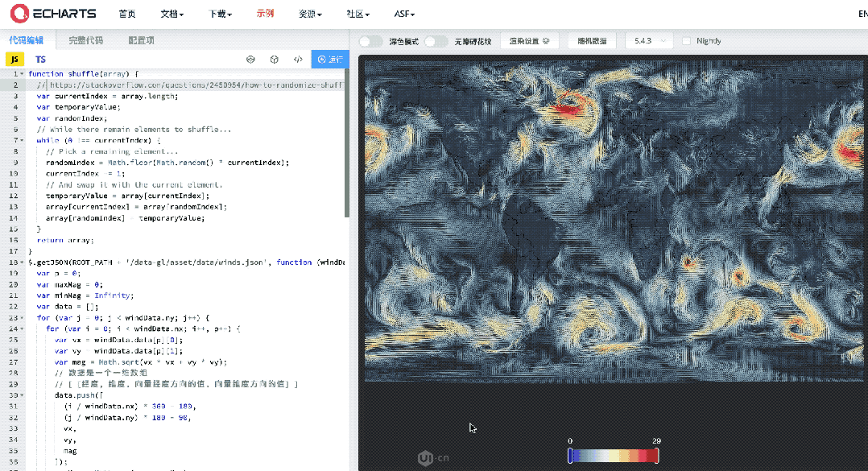Expand the 资源 nav dropdown
Screen dimensions: 868x471
click(x=310, y=14)
